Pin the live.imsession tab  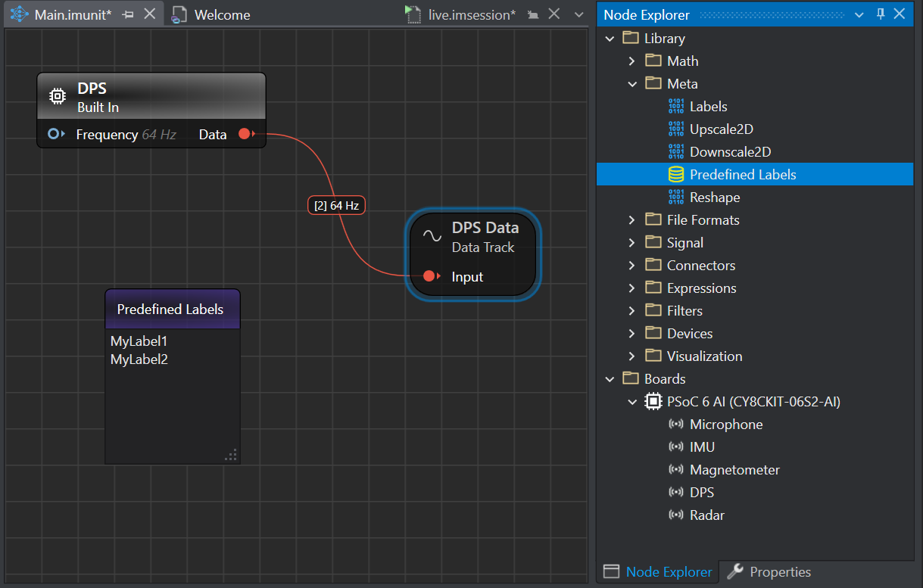click(x=533, y=14)
